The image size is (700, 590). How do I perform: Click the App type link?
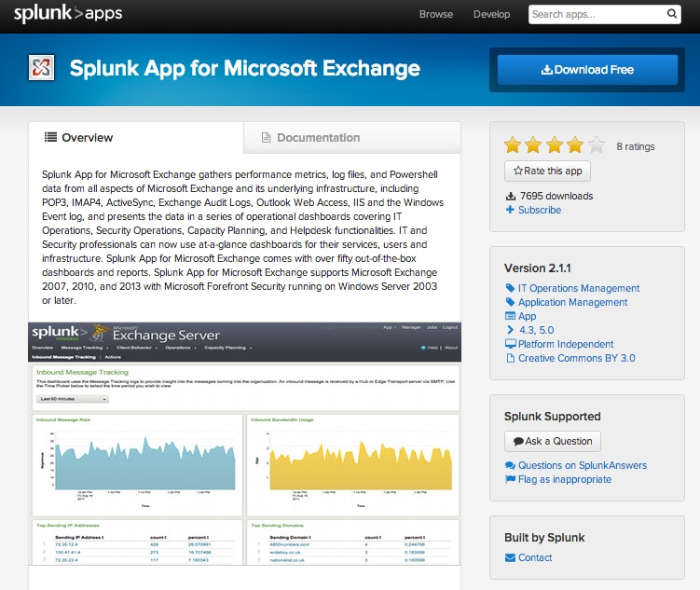527,316
